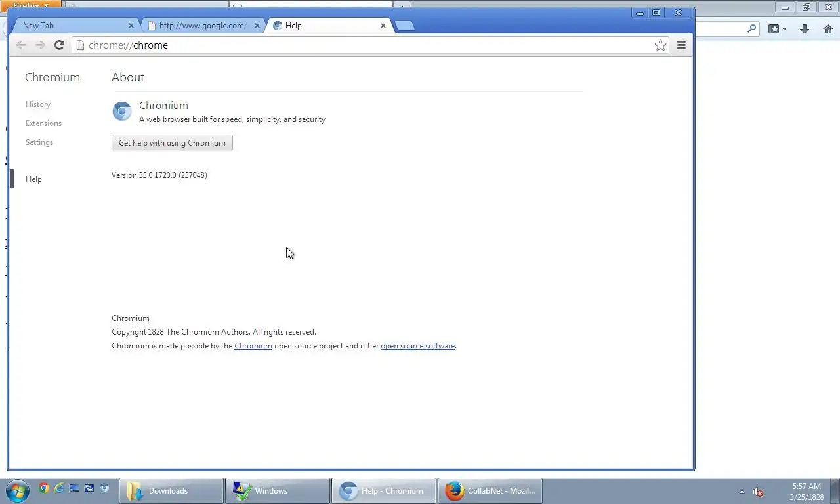Click the taskbar clock showing 5:57 AM
The height and width of the screenshot is (504, 840).
[807, 492]
